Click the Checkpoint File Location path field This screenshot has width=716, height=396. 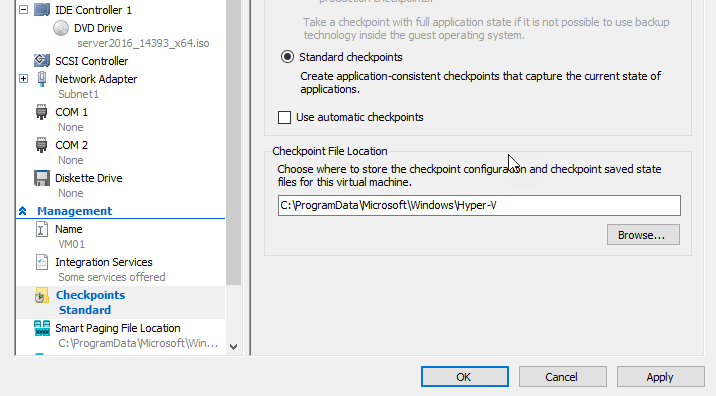(x=479, y=206)
